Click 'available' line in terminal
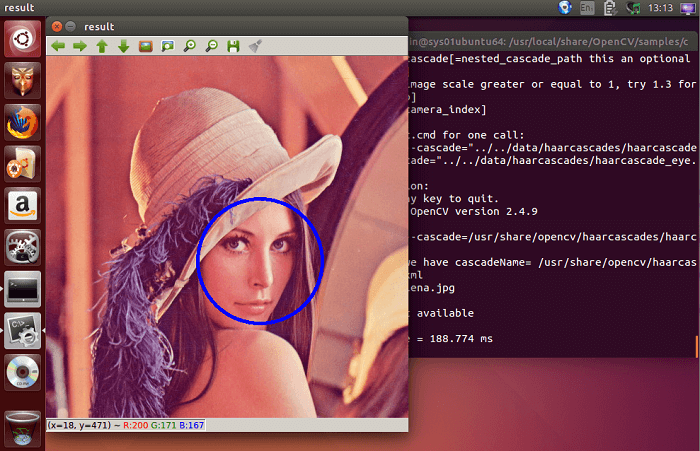 click(x=445, y=313)
